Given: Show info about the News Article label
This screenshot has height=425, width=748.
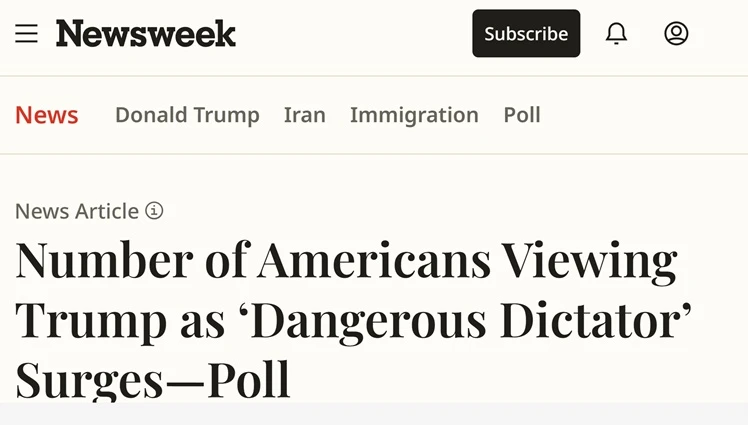Looking at the screenshot, I should click(x=154, y=210).
